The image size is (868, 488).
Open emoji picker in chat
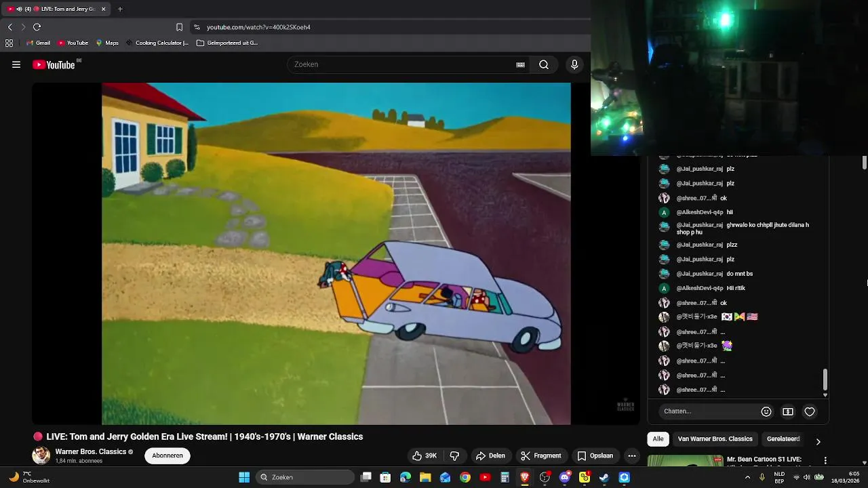[x=766, y=411]
